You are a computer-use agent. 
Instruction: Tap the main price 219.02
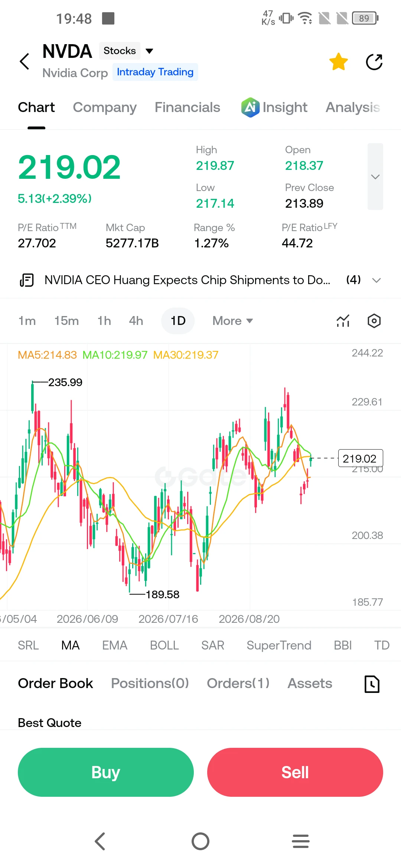[x=69, y=167]
